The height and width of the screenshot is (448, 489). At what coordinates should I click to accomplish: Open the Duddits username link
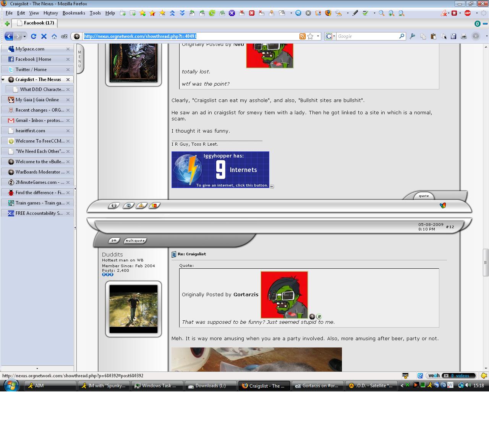(x=112, y=255)
